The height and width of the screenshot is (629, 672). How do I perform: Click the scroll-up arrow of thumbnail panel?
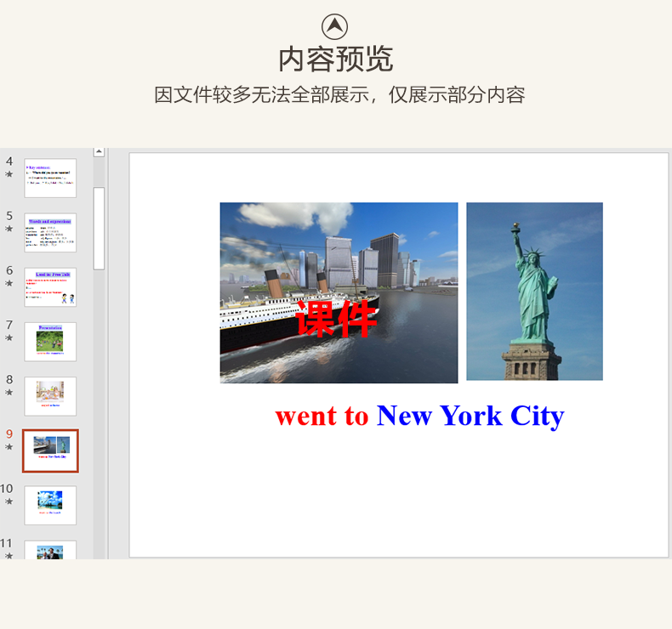pos(99,151)
